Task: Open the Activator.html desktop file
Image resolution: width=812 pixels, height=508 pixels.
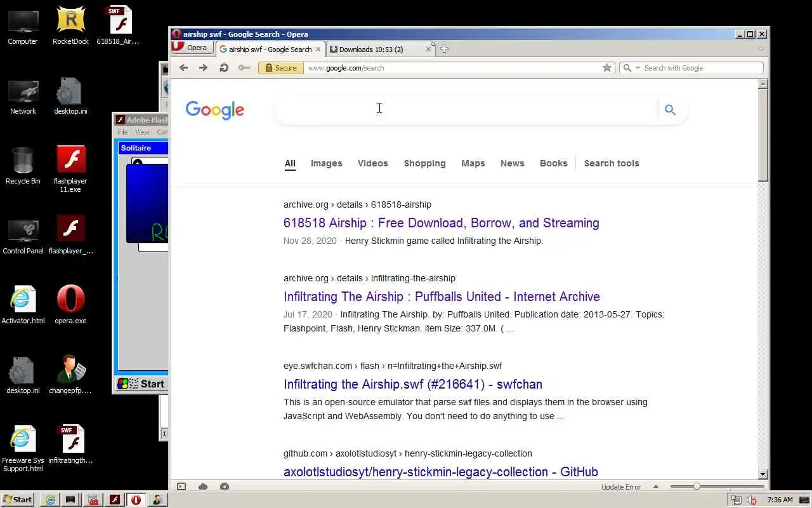Action: [x=23, y=306]
